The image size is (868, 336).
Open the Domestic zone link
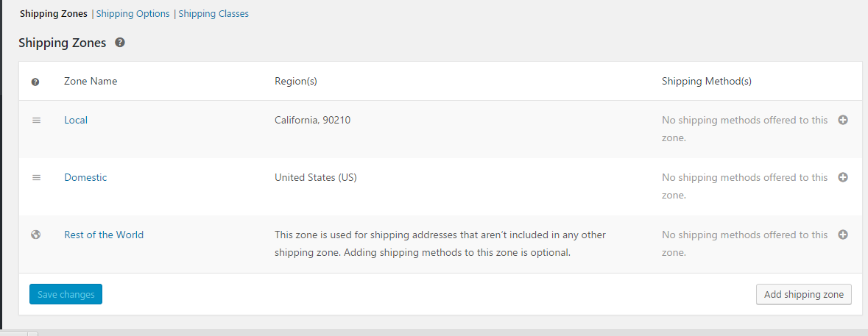coord(86,177)
